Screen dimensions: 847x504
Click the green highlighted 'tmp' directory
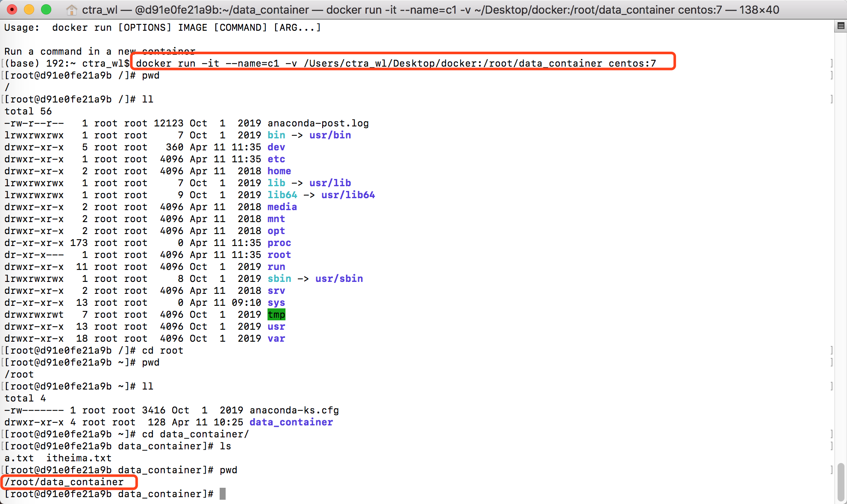pos(276,315)
